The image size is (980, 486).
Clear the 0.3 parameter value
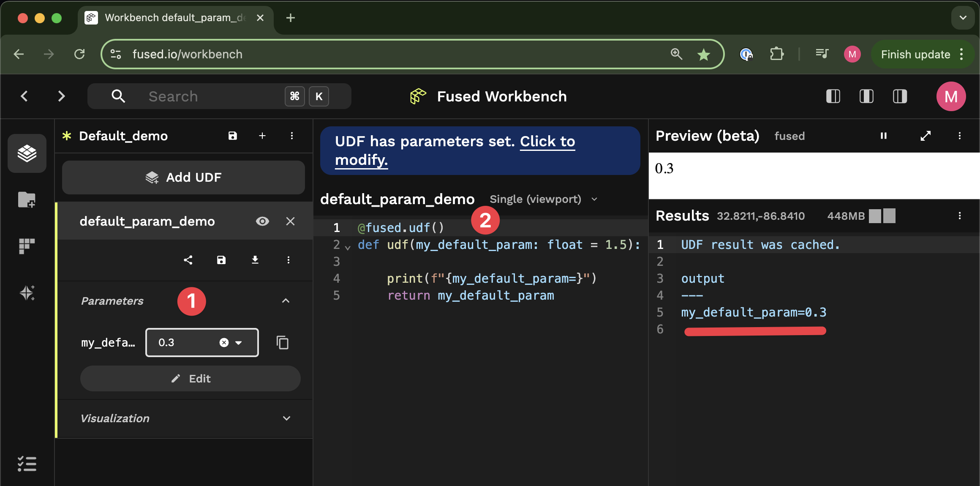pos(224,343)
